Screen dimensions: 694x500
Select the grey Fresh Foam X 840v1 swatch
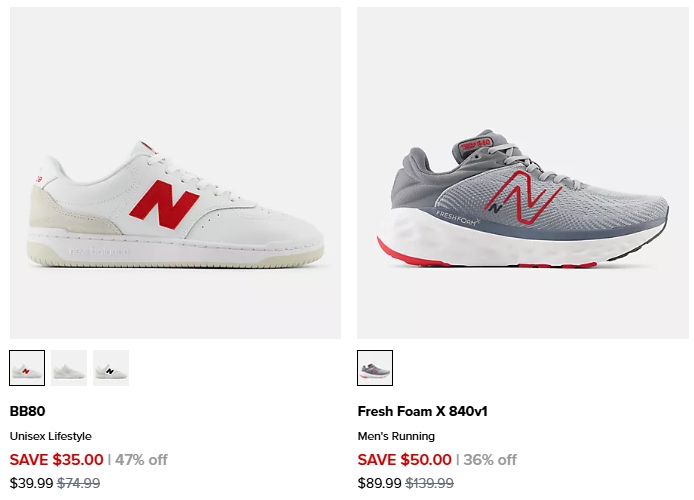click(375, 368)
